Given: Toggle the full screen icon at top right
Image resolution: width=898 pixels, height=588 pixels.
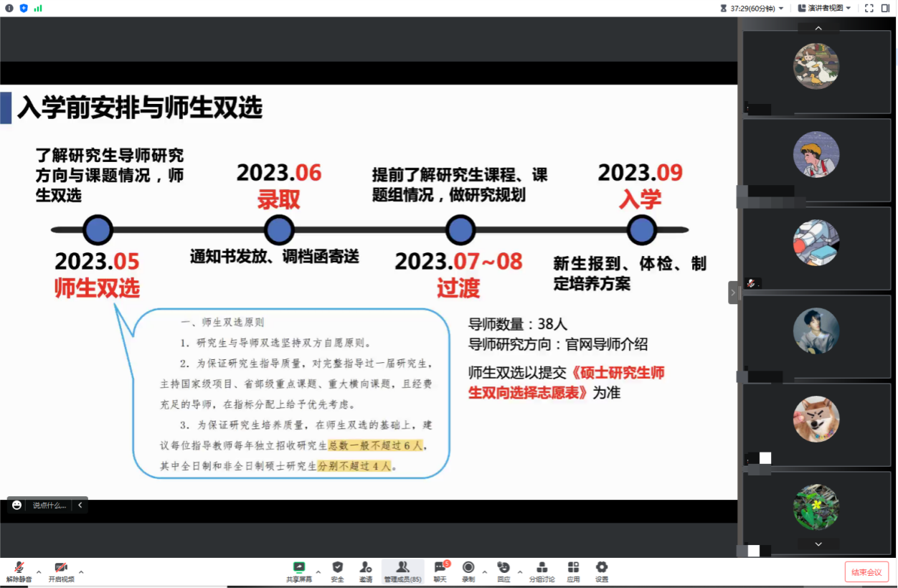Looking at the screenshot, I should pyautogui.click(x=869, y=8).
